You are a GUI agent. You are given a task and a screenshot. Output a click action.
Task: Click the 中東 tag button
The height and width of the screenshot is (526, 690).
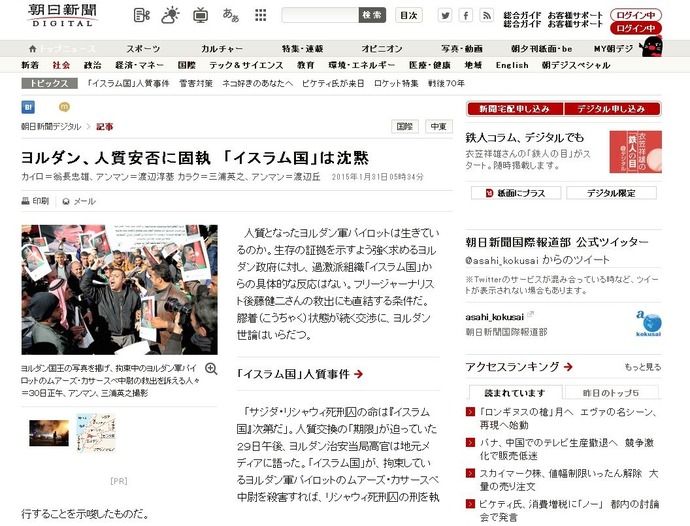click(439, 127)
